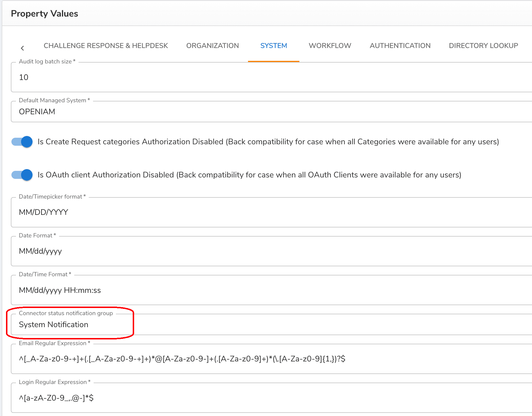Click the Audit log batch size field
The width and height of the screenshot is (532, 416).
tap(271, 77)
